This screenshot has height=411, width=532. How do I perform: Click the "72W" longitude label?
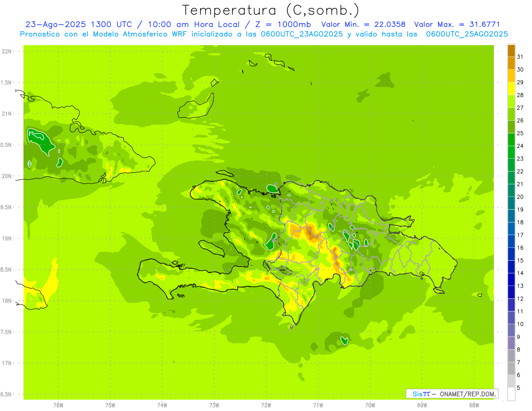coord(266,405)
